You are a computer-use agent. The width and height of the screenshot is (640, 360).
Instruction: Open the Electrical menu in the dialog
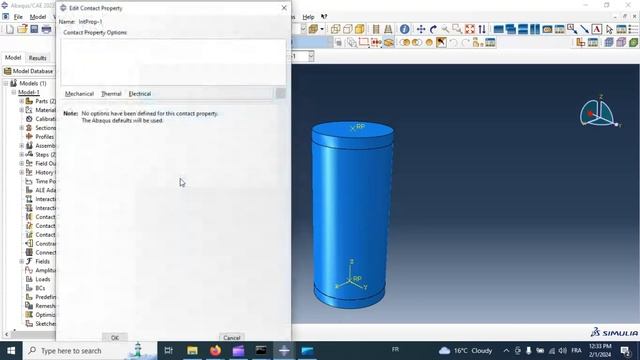140,94
